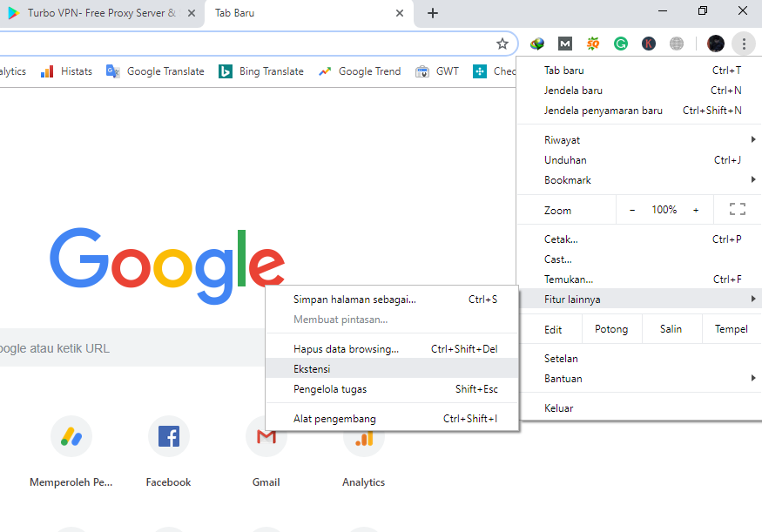Choose Cast... menu item
The height and width of the screenshot is (532, 762).
click(x=639, y=259)
